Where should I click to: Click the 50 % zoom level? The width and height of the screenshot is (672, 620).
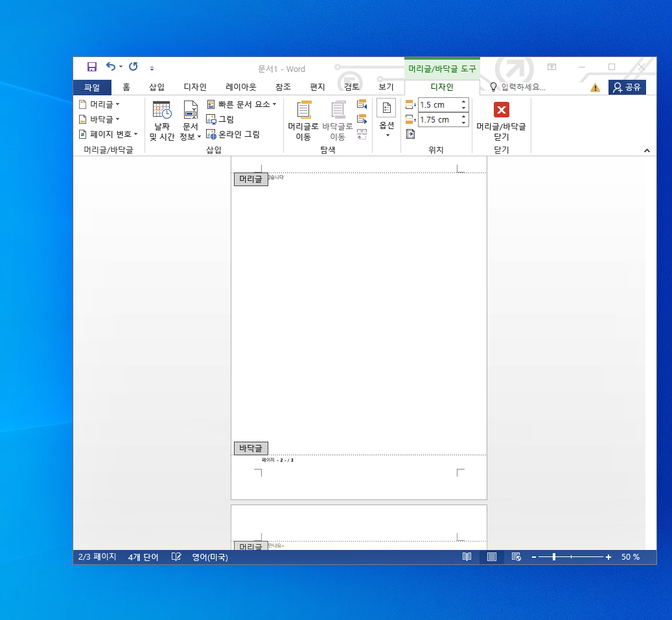(x=630, y=557)
